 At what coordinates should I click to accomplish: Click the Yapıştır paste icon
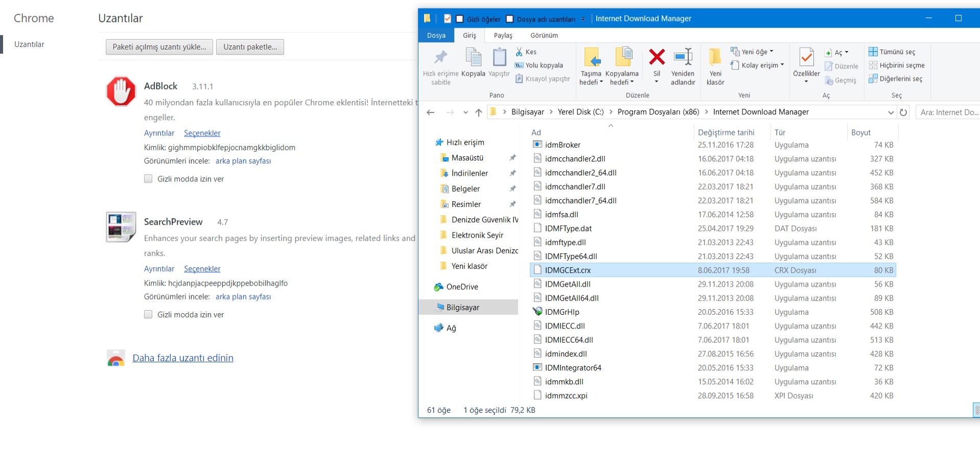pyautogui.click(x=499, y=57)
